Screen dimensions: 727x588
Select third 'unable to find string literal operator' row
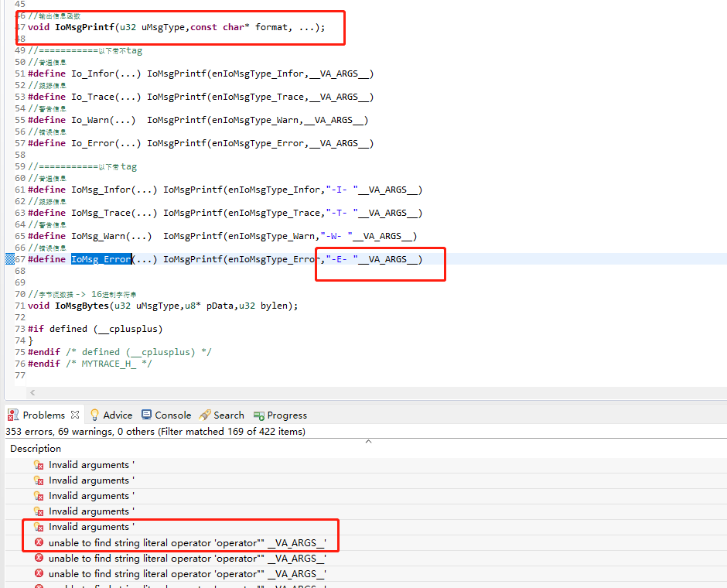(x=367, y=573)
